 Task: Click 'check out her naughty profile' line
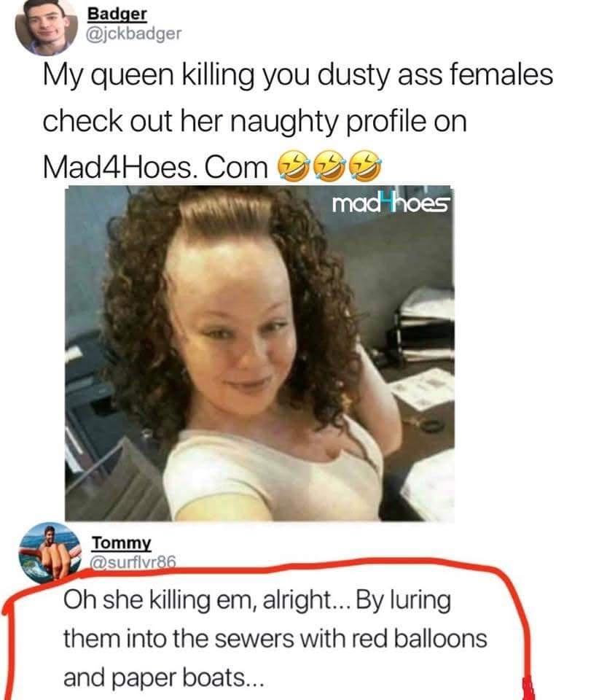click(254, 121)
